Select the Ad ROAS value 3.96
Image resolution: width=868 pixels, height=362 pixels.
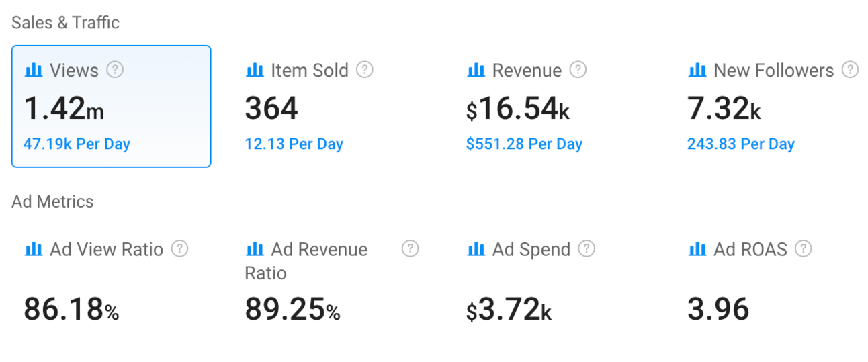click(718, 310)
